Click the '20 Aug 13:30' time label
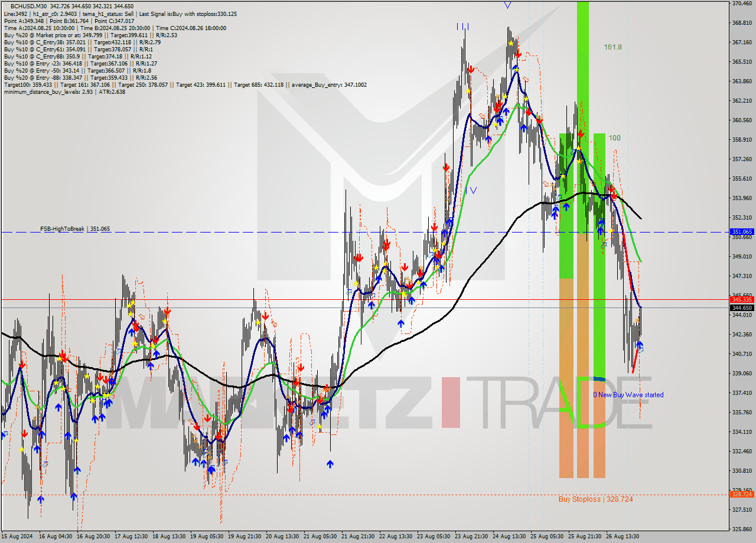 (x=282, y=537)
